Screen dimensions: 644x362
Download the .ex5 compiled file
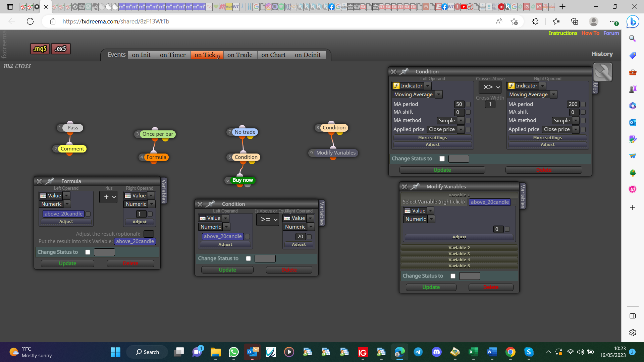tap(61, 49)
